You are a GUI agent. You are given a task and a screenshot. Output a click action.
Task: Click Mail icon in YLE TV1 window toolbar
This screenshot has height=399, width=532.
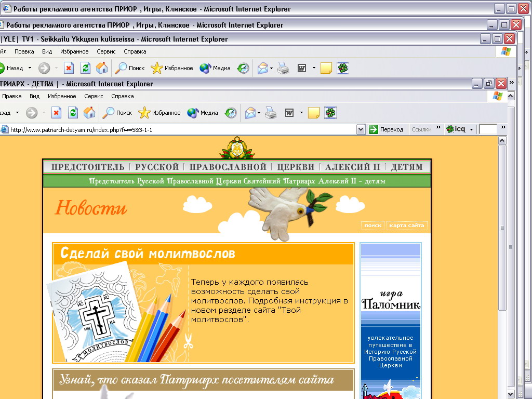[x=262, y=68]
